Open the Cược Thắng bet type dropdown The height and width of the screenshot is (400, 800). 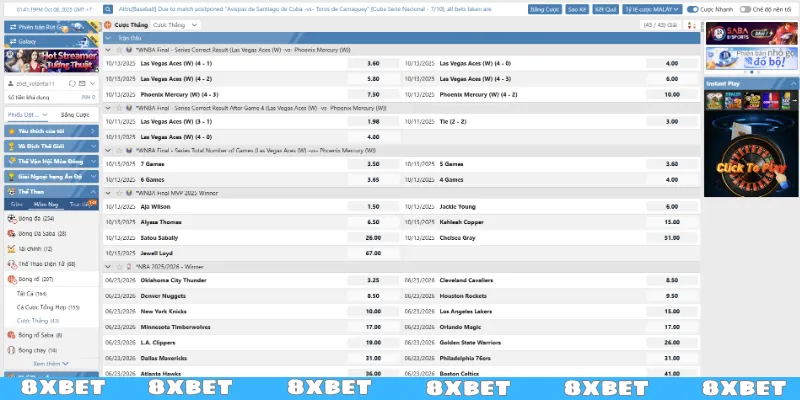pos(174,22)
